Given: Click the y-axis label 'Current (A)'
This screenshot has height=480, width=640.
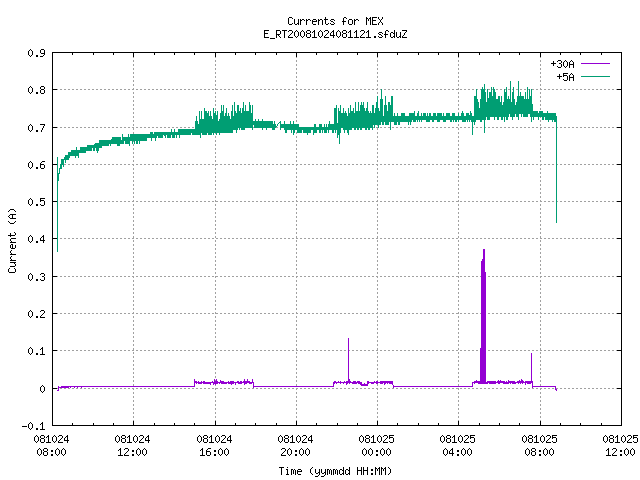Looking at the screenshot, I should point(12,240).
